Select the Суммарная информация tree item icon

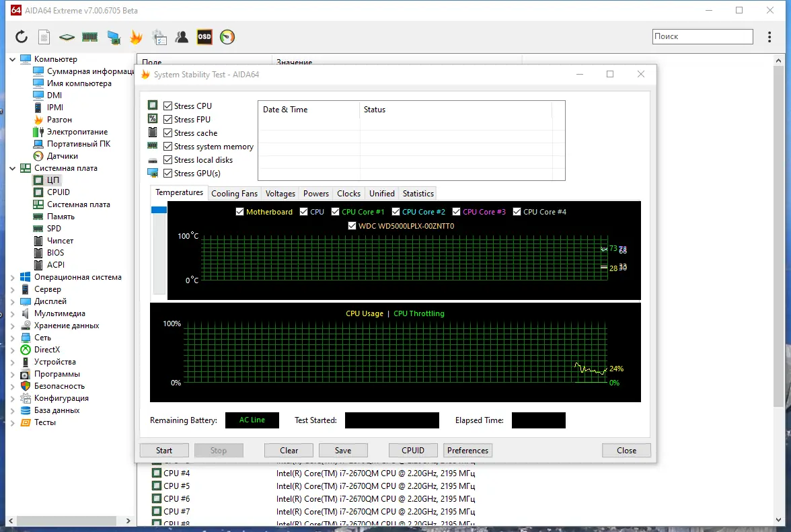click(38, 71)
